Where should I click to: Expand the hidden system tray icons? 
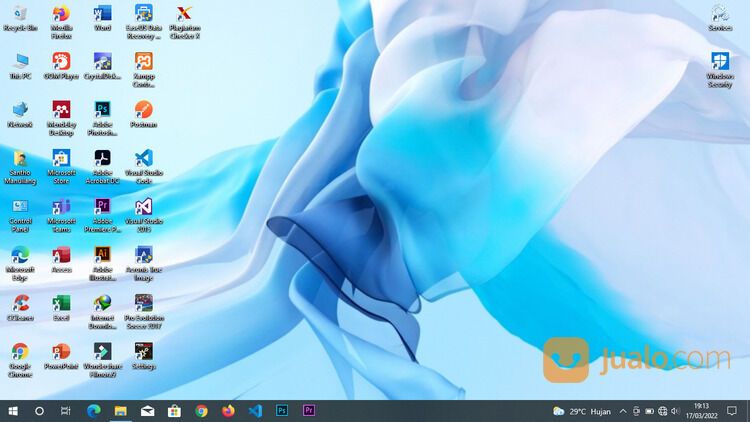click(x=623, y=411)
